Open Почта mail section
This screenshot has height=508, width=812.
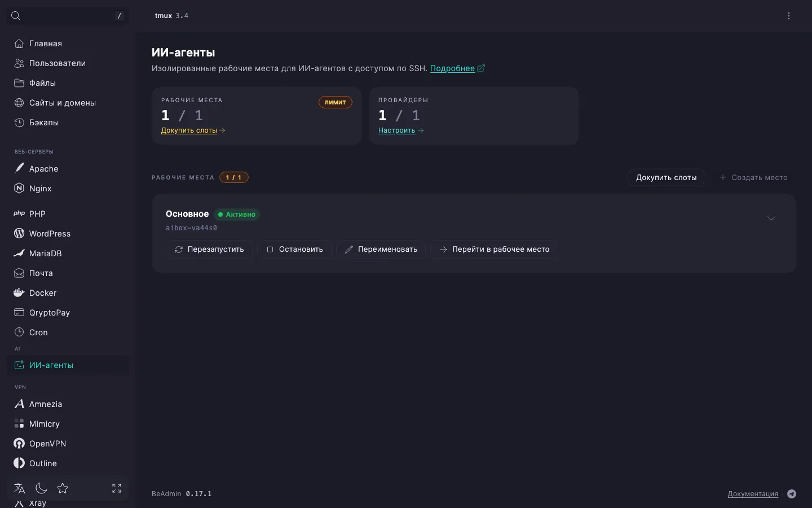(68, 273)
